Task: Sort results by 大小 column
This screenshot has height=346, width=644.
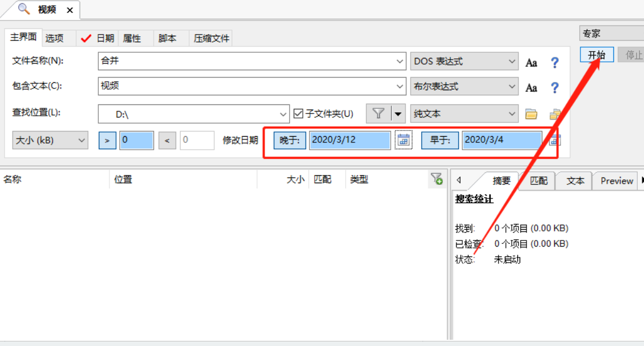Action: click(283, 179)
